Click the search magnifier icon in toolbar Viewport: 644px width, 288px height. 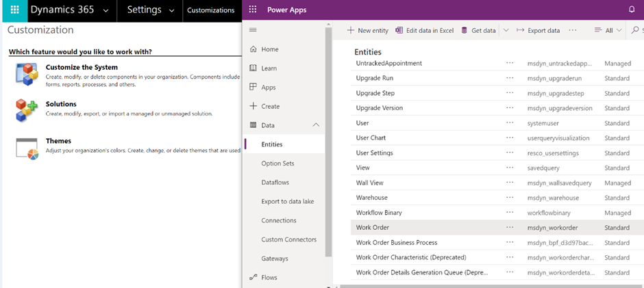(x=635, y=30)
